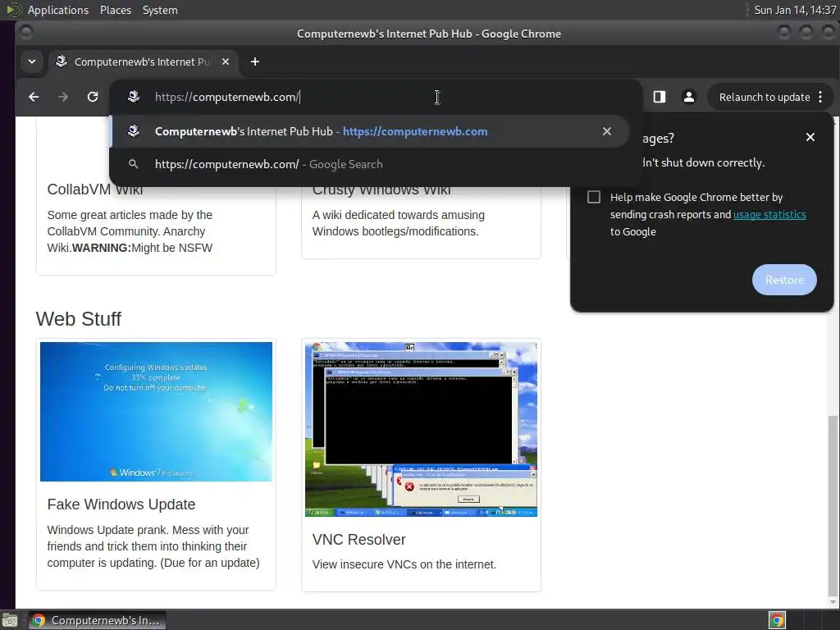The height and width of the screenshot is (630, 840).
Task: Open the Chrome profile menu
Action: (689, 97)
